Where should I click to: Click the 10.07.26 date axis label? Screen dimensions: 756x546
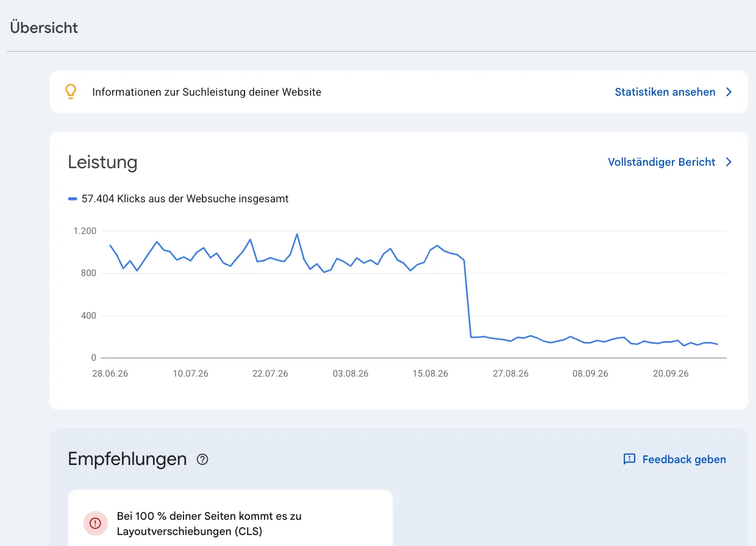point(190,374)
